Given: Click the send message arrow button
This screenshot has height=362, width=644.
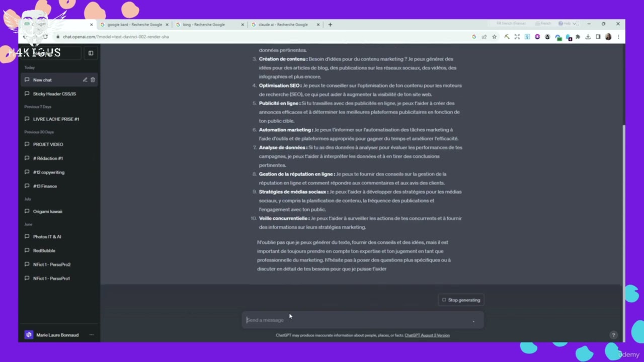Looking at the screenshot, I should pos(473,320).
